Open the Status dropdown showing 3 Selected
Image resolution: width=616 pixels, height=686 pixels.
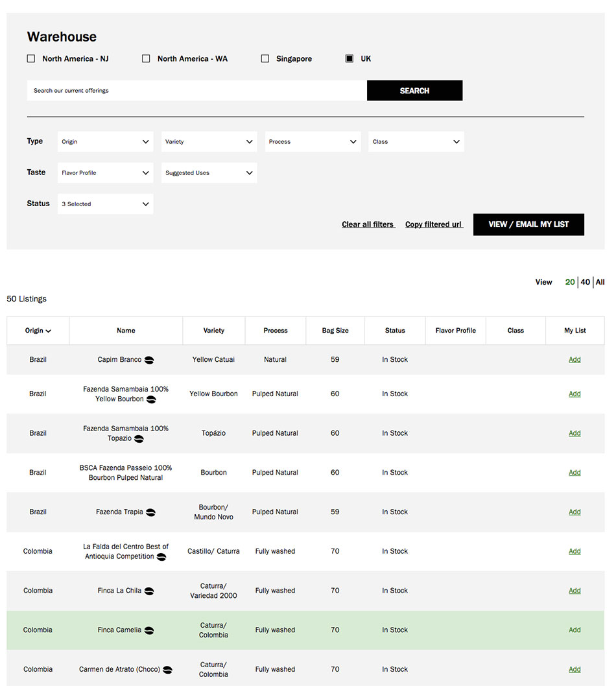pyautogui.click(x=106, y=204)
